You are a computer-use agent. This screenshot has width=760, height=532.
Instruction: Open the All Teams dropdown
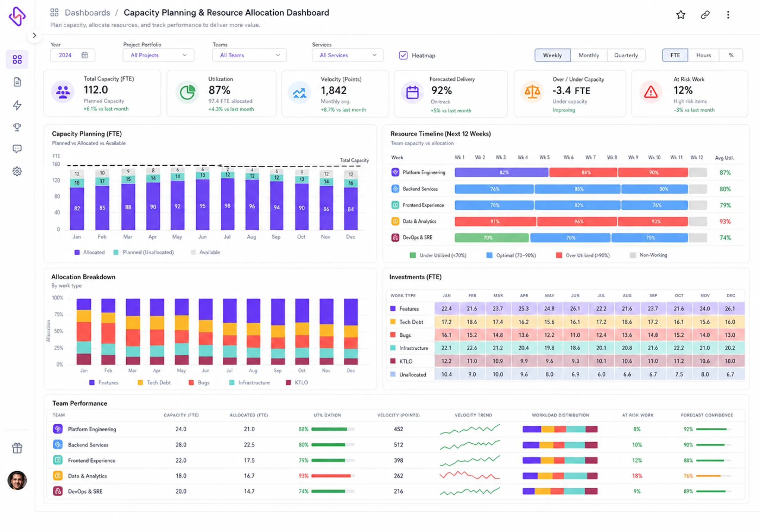[x=249, y=55]
